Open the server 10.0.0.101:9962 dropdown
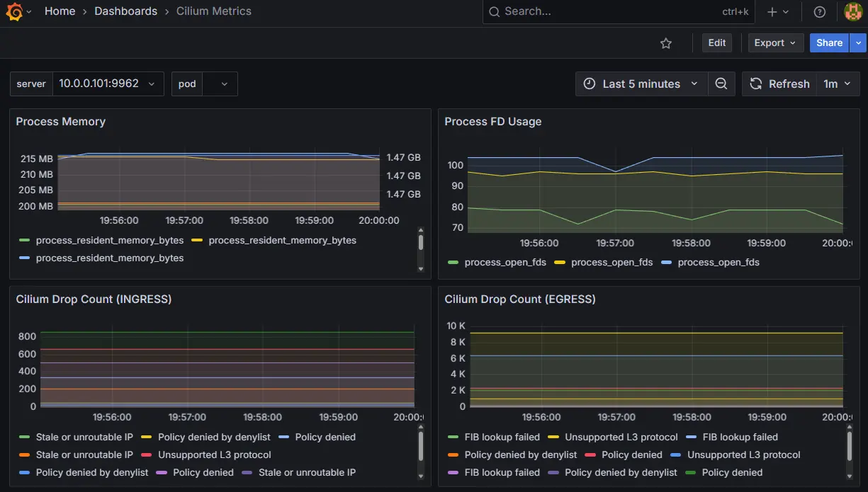868x492 pixels. coord(107,84)
